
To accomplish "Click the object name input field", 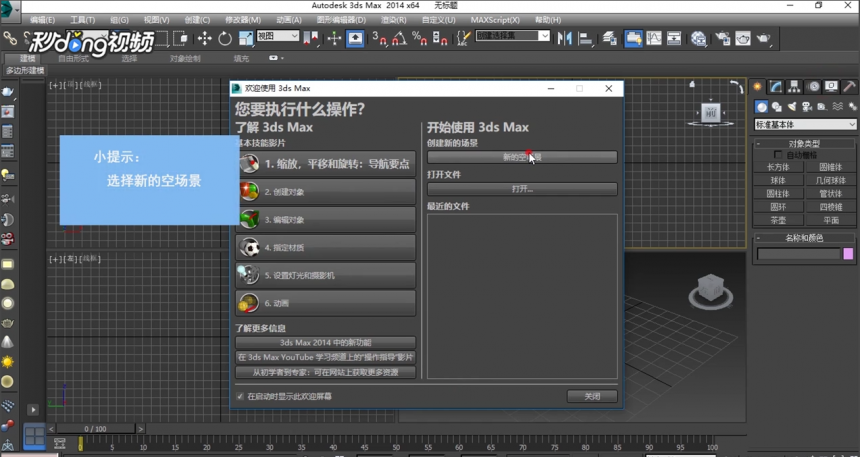I will click(799, 253).
